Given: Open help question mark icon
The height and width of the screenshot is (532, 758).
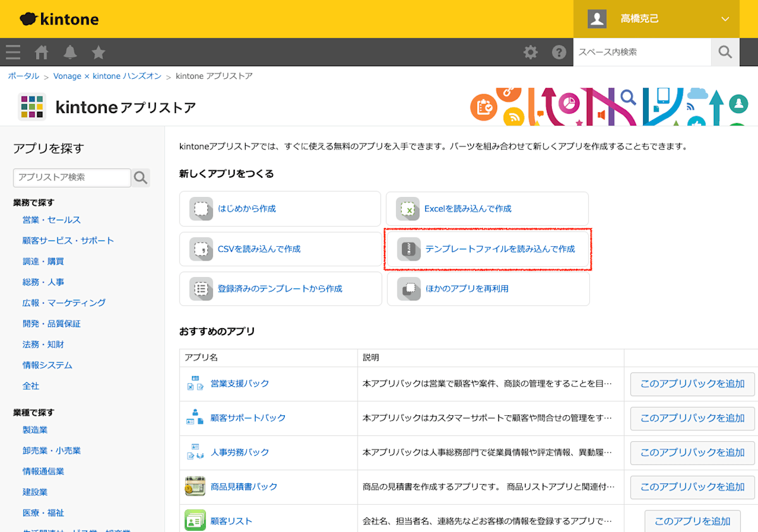Looking at the screenshot, I should 559,52.
